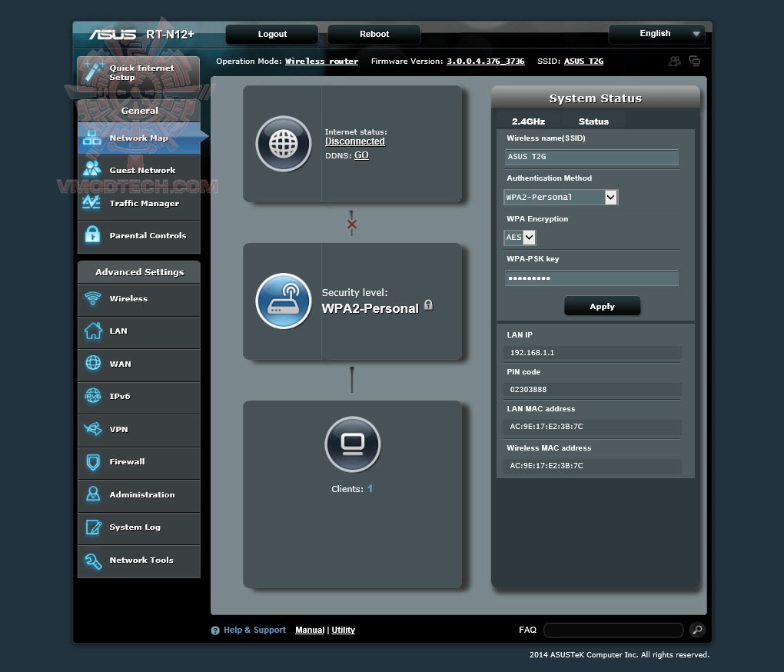This screenshot has height=672, width=784.
Task: Select the wireless router icon in map
Action: [x=284, y=301]
